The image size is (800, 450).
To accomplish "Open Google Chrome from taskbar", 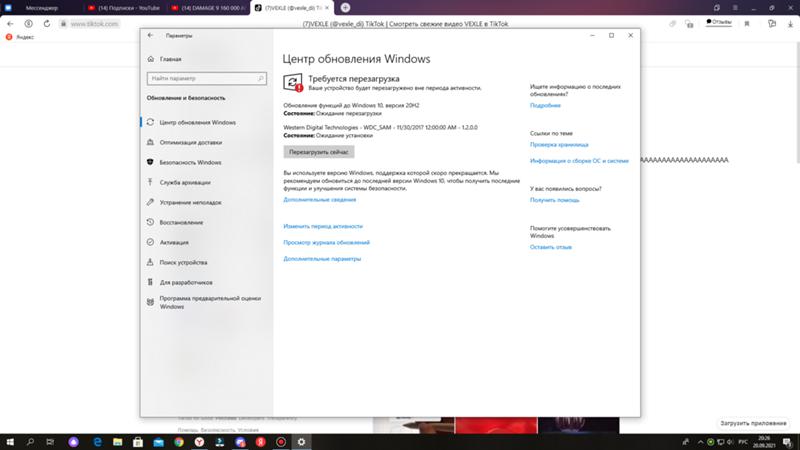I will (x=179, y=442).
